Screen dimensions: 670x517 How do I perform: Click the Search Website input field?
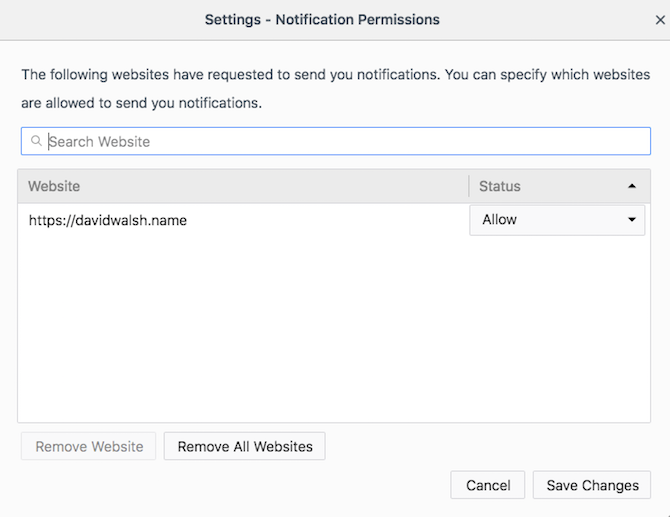tap(336, 141)
